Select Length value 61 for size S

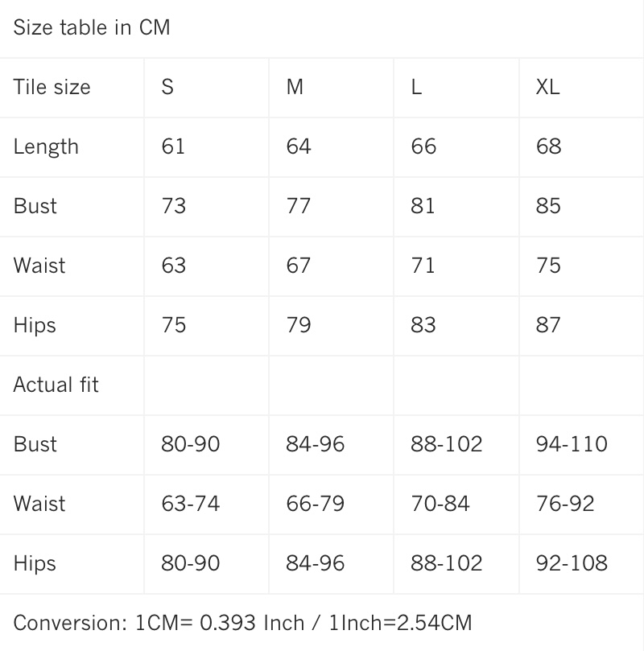[x=173, y=146]
